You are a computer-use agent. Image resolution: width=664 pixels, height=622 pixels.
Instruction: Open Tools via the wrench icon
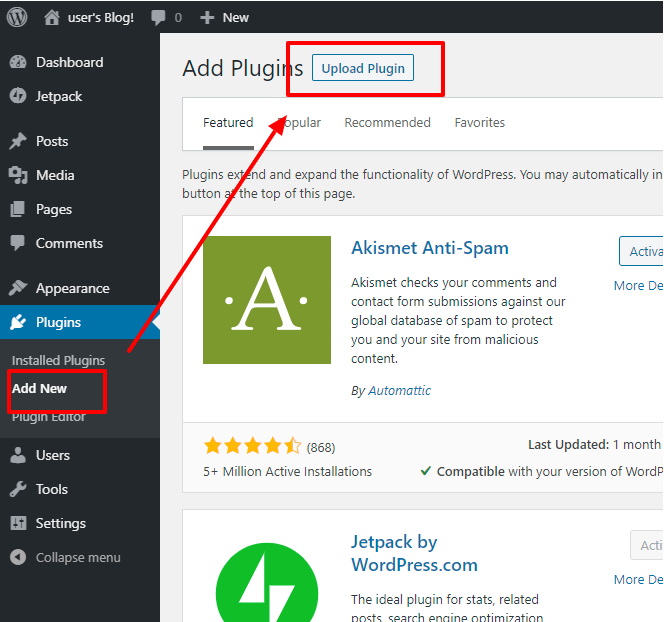pos(18,489)
